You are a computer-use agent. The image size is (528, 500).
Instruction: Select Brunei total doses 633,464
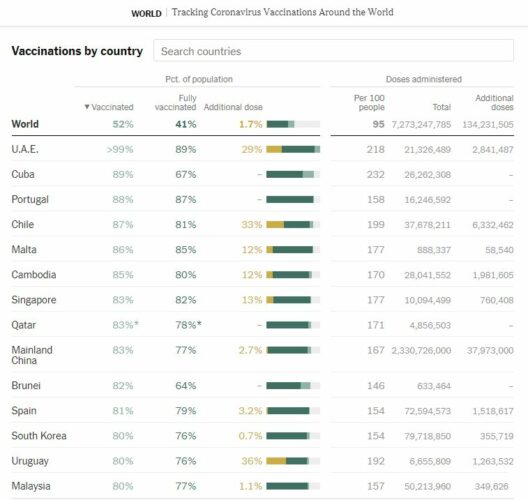coord(434,386)
